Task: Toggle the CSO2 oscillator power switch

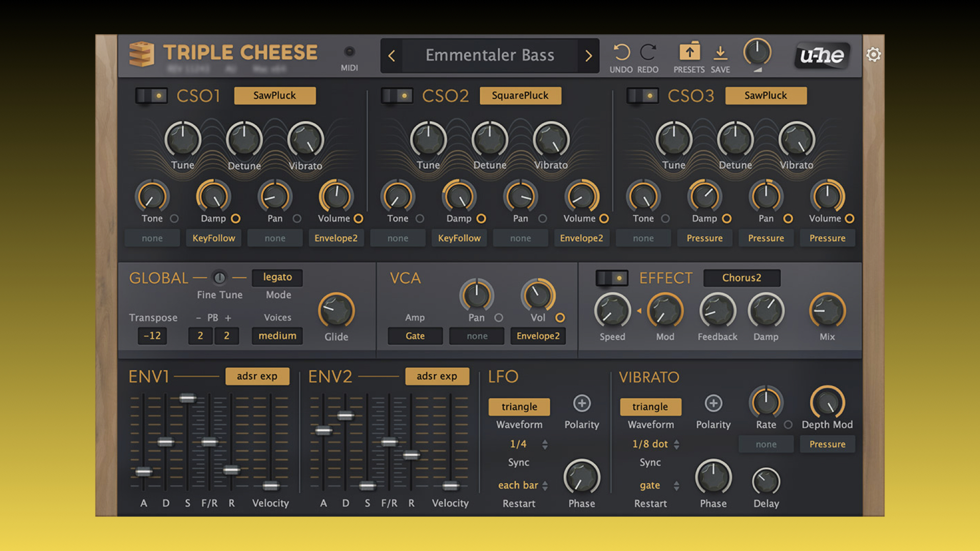Action: (x=397, y=96)
